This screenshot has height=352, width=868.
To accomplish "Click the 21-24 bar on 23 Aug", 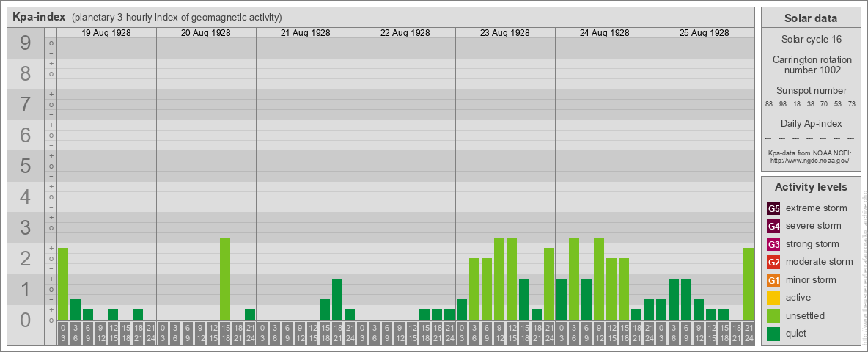I will [549, 284].
